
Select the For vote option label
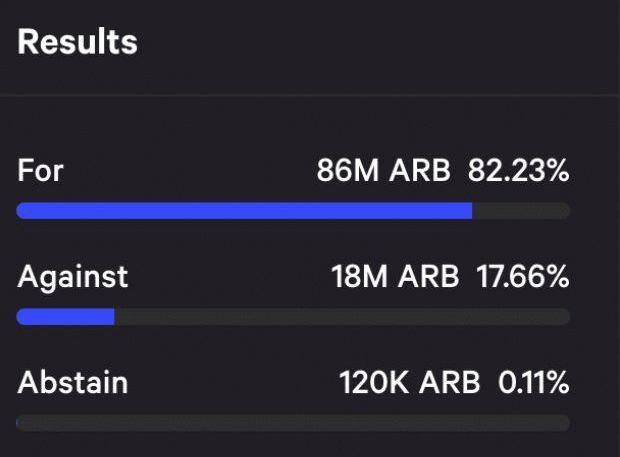click(x=40, y=170)
